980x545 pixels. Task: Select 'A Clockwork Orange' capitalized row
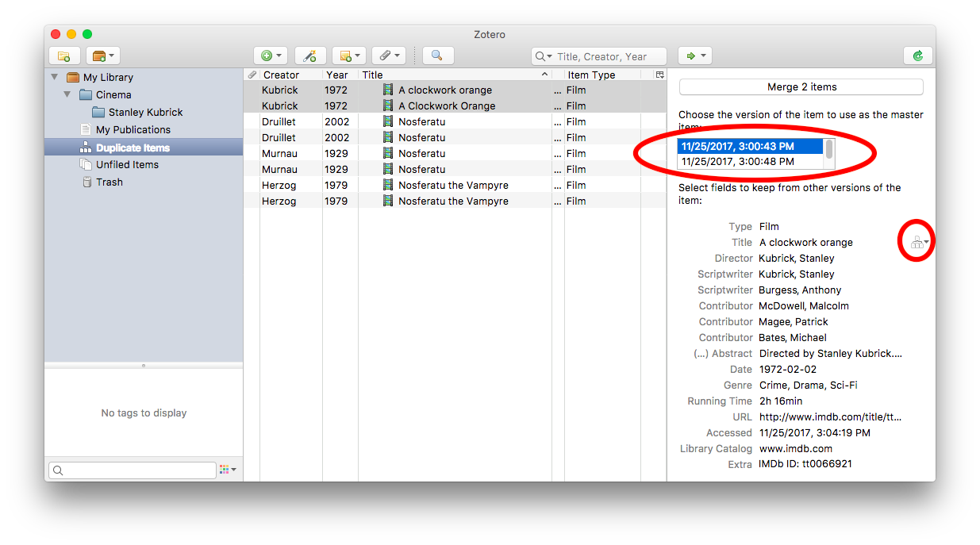455,106
